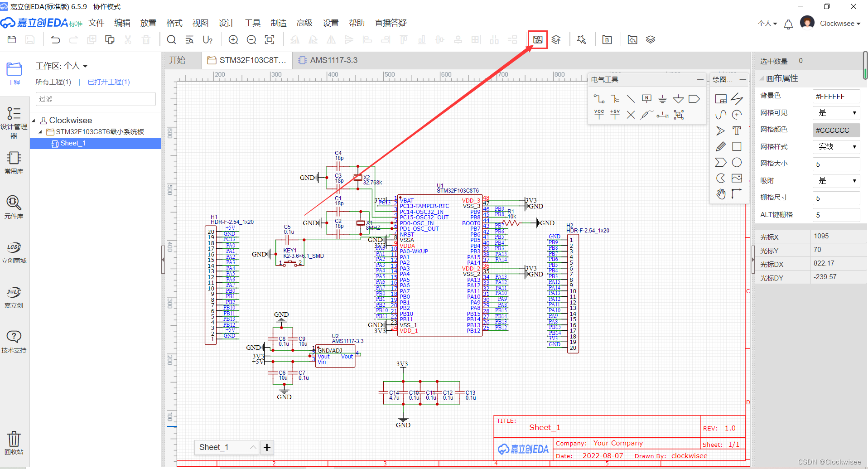Open the 放置 menu
Screen dimensions: 868x469
click(148, 23)
